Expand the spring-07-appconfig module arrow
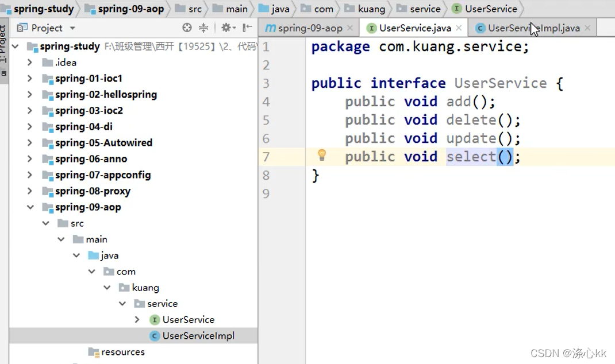Screen dimensions: 615x364 coord(30,175)
